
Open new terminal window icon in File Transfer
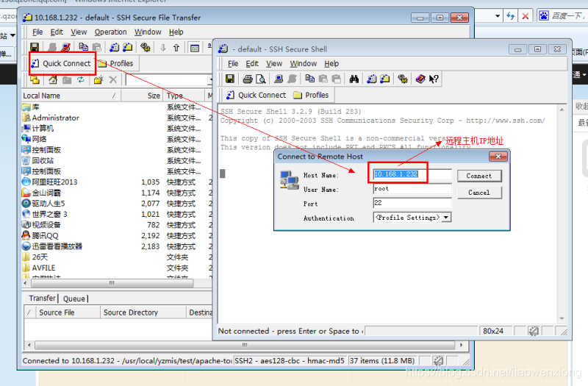click(115, 47)
